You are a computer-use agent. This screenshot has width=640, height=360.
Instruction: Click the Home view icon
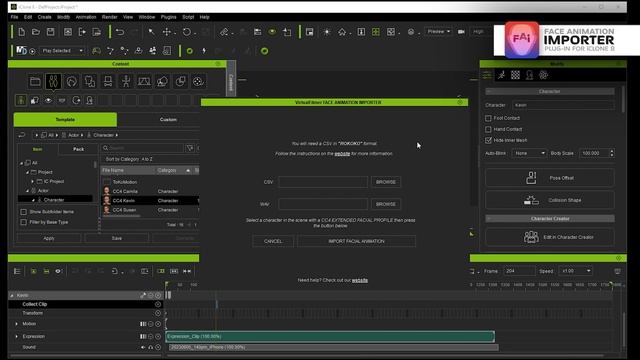tap(342, 32)
